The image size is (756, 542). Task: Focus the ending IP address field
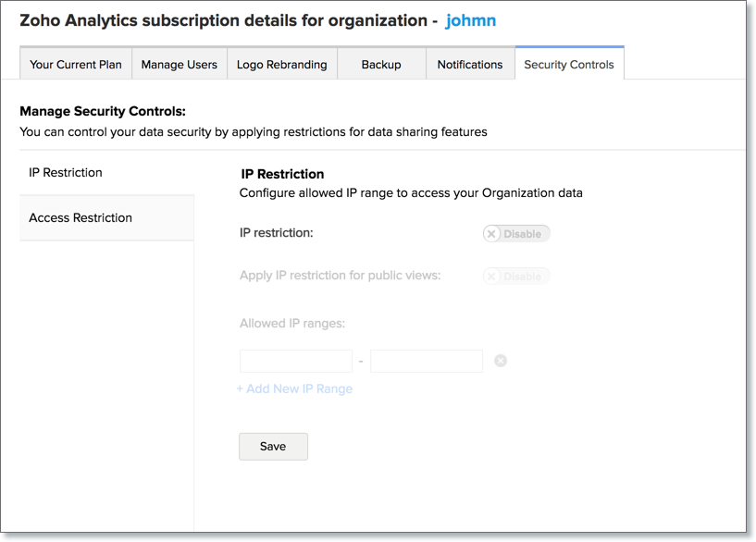427,361
